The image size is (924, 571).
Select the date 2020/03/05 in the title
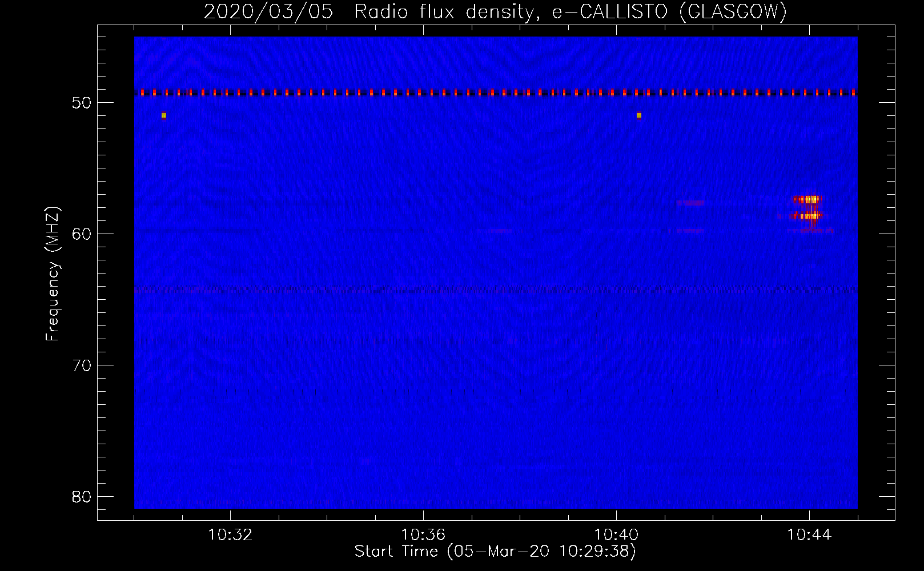[268, 12]
